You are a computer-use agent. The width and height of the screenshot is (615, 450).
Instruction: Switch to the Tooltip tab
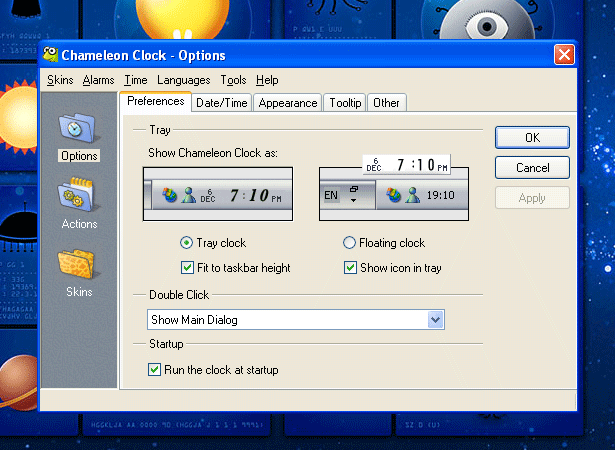[345, 103]
